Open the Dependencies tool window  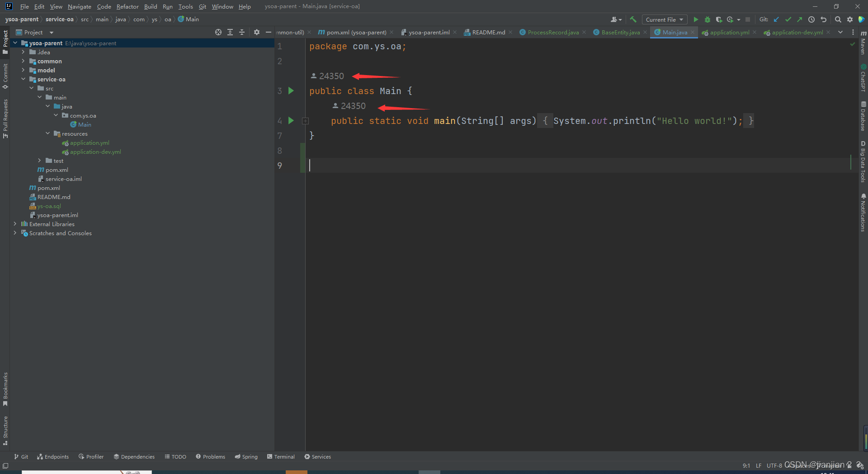point(134,457)
